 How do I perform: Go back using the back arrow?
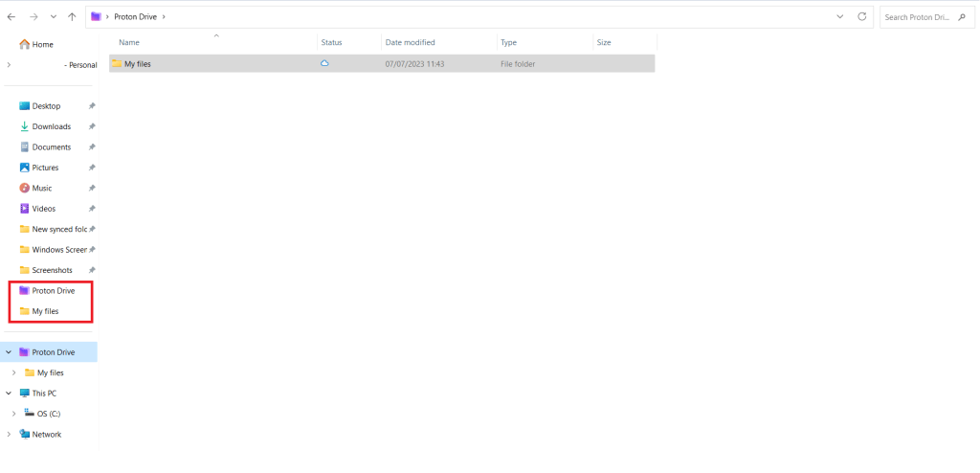point(11,17)
